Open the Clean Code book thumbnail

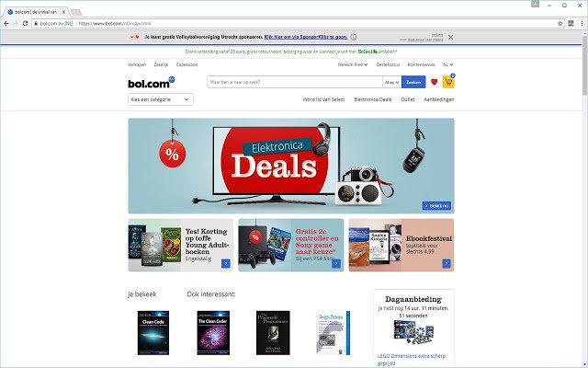pos(153,333)
